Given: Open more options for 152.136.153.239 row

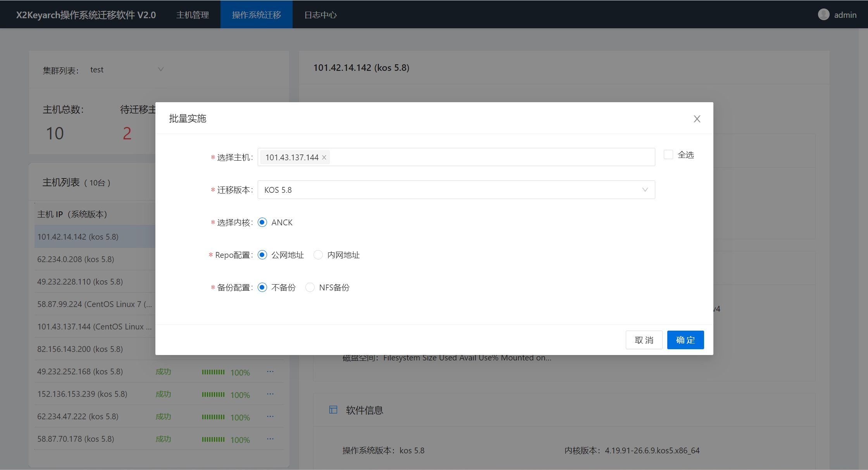Looking at the screenshot, I should tap(270, 394).
